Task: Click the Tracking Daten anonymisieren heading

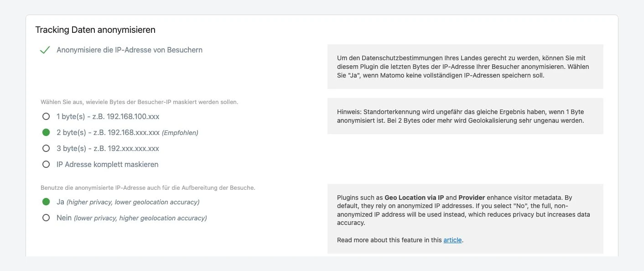Action: (x=95, y=30)
